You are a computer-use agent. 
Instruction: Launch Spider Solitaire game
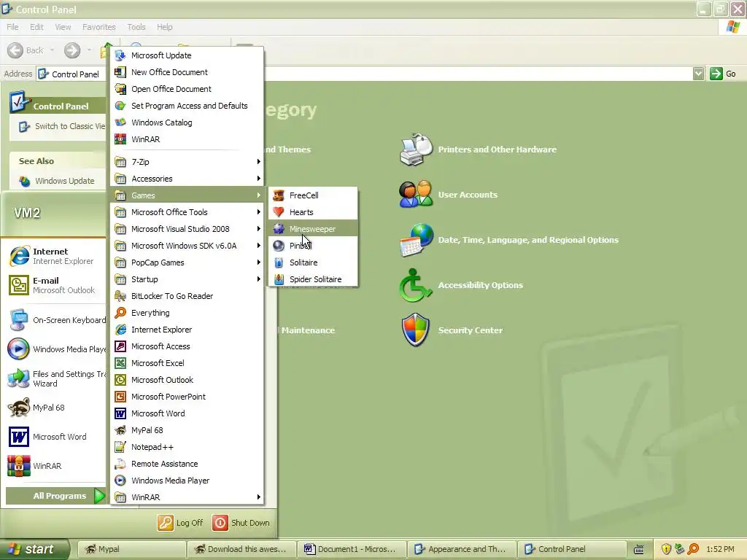[312, 279]
